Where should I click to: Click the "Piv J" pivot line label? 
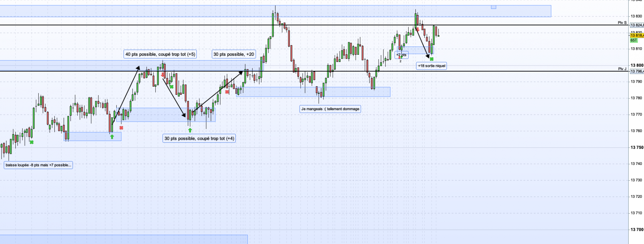(622, 69)
